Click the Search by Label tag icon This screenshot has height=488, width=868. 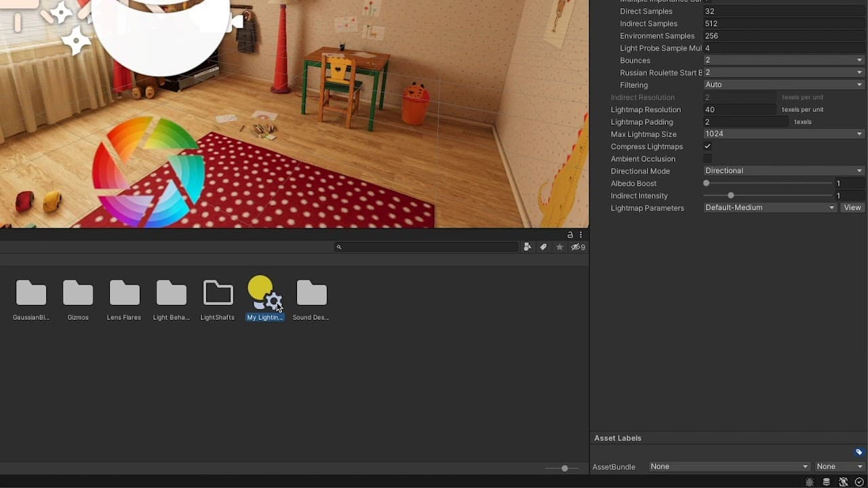[543, 247]
